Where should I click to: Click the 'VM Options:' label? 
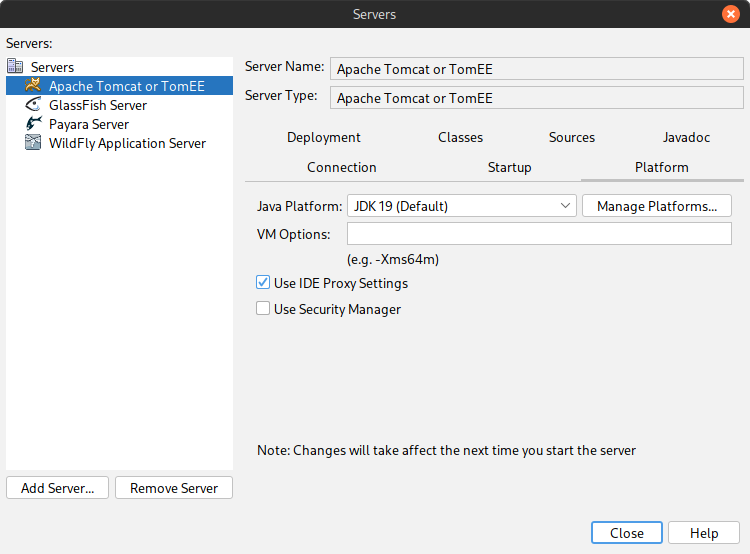(x=294, y=234)
